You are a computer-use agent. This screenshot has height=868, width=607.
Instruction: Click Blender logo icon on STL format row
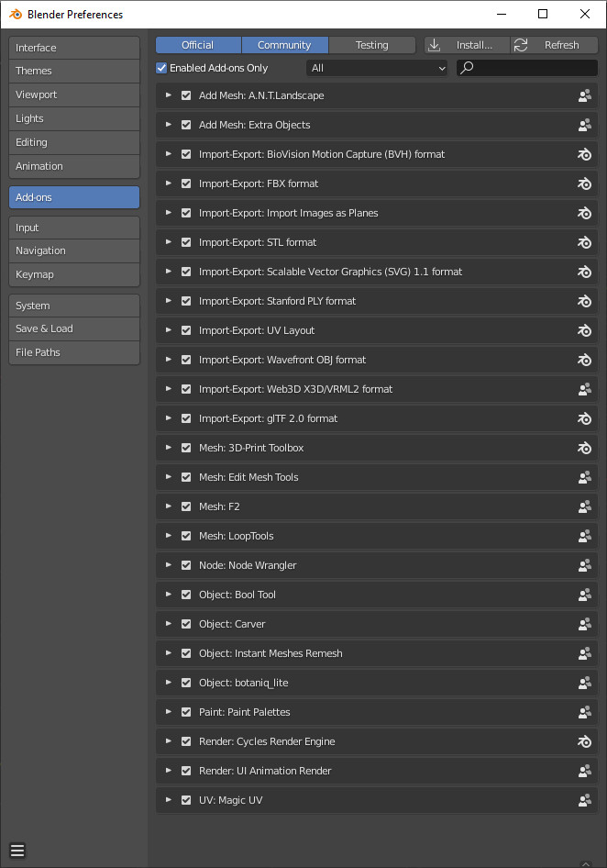584,242
